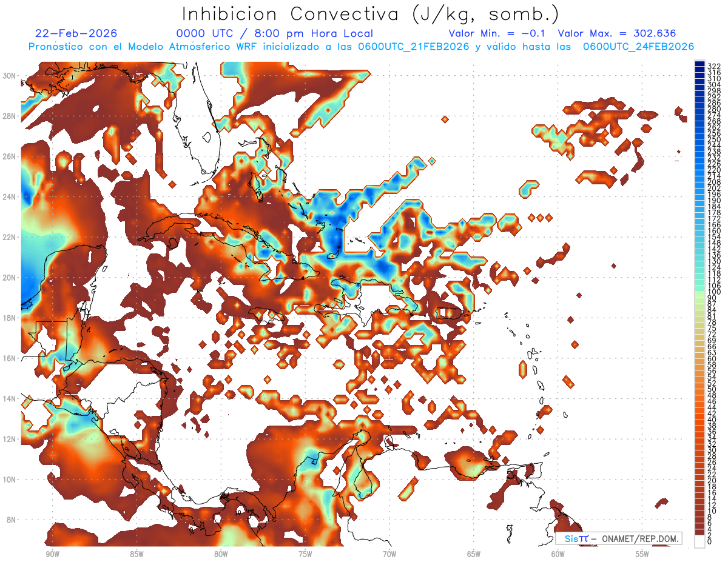Click the 75W longitude label
Image resolution: width=728 pixels, height=562 pixels.
305,554
